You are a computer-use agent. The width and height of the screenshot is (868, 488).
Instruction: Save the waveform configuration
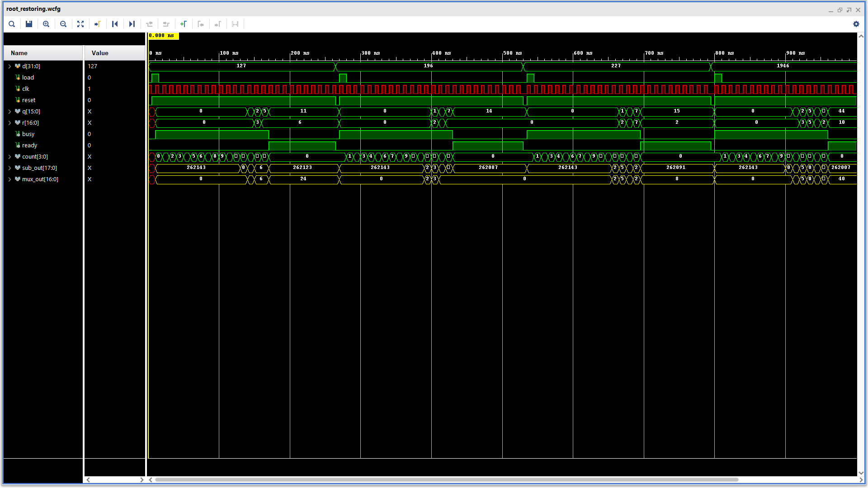click(29, 24)
